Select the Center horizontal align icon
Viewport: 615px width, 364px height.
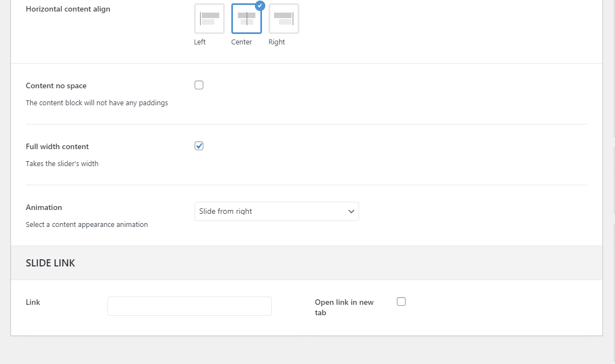point(247,19)
